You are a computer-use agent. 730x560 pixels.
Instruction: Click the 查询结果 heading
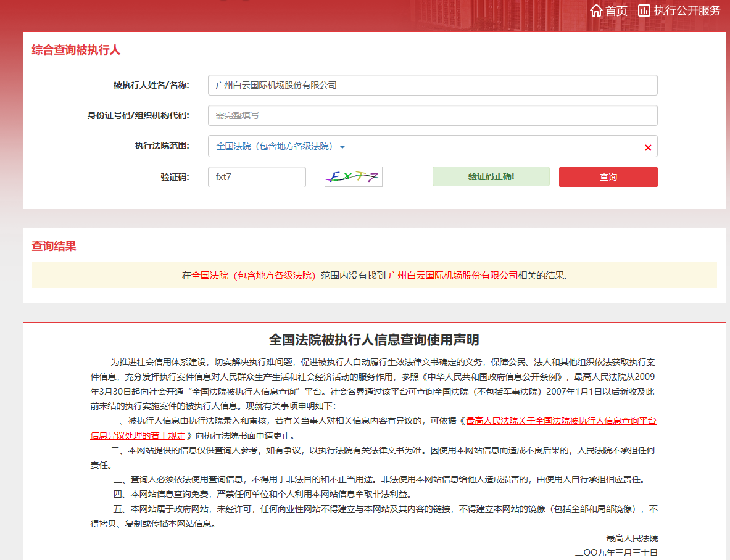pyautogui.click(x=54, y=246)
